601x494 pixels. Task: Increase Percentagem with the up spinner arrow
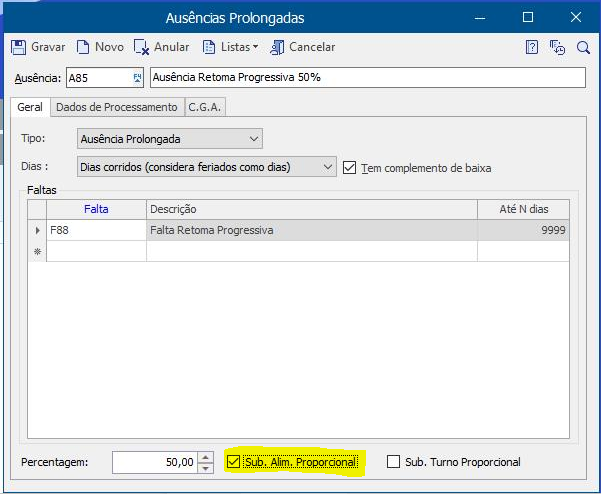click(x=206, y=457)
